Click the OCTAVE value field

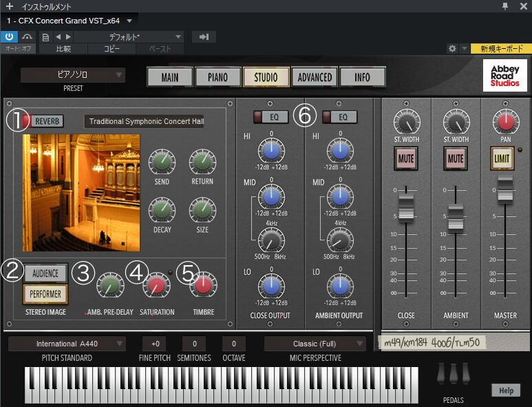234,344
